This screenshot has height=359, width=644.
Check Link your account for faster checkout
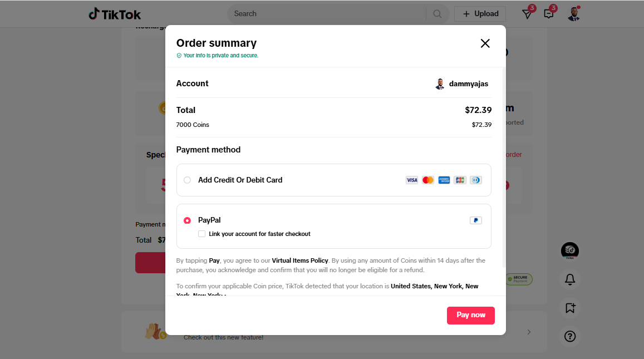pyautogui.click(x=201, y=234)
